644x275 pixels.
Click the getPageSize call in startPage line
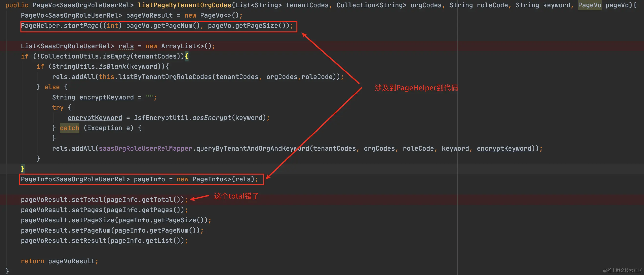[x=256, y=26]
